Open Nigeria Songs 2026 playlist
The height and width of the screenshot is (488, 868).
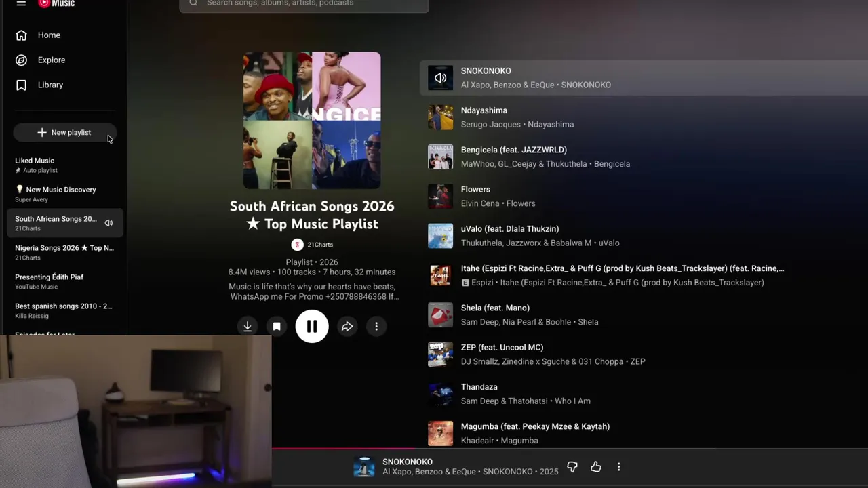click(x=64, y=252)
